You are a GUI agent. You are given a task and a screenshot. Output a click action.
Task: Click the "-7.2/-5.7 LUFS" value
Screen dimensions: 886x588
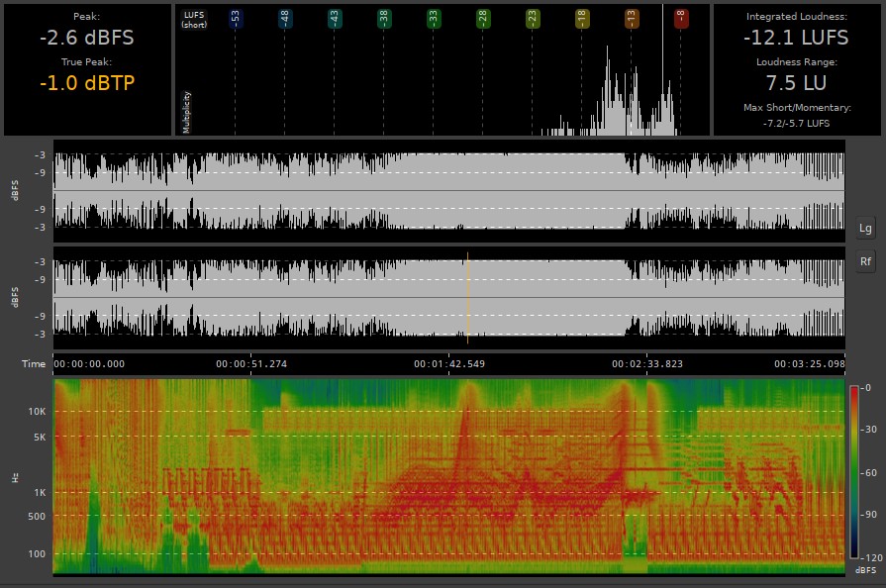pyautogui.click(x=796, y=123)
